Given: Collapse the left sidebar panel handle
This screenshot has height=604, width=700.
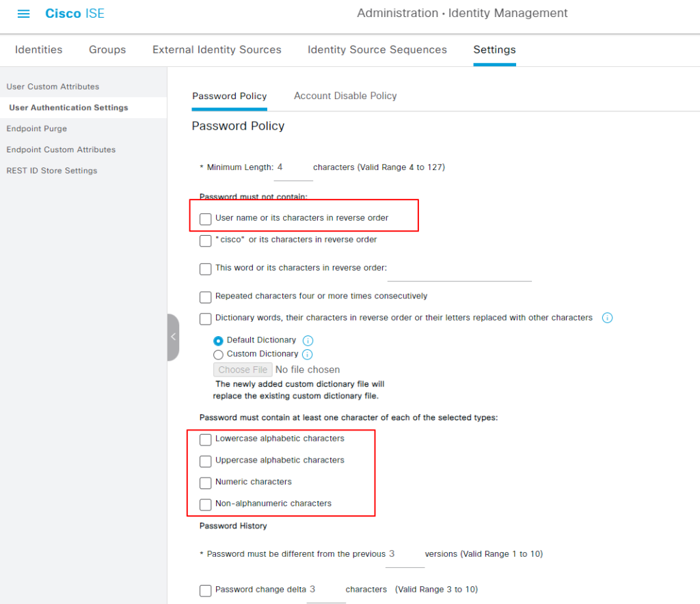Looking at the screenshot, I should pos(173,337).
